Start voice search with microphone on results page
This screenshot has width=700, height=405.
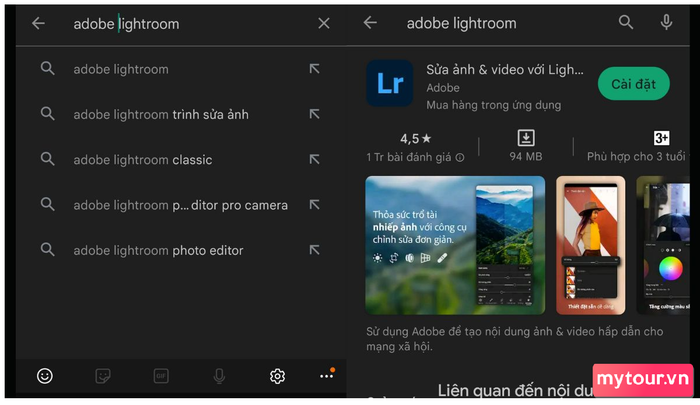pos(666,22)
